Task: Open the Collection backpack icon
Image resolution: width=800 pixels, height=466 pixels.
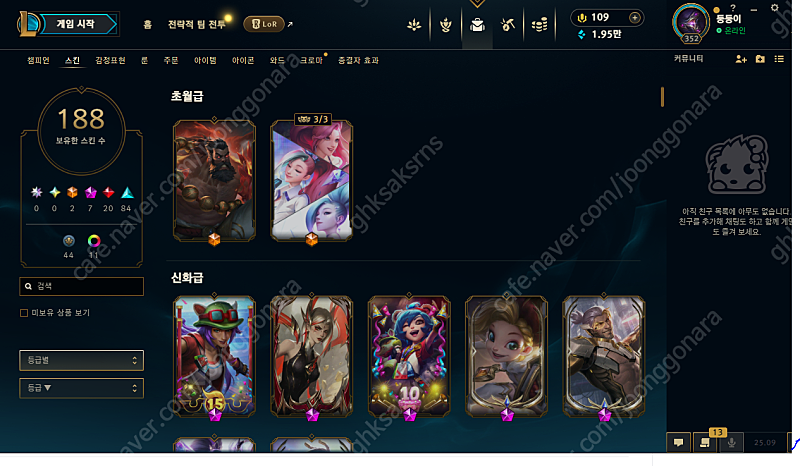Action: tap(477, 24)
